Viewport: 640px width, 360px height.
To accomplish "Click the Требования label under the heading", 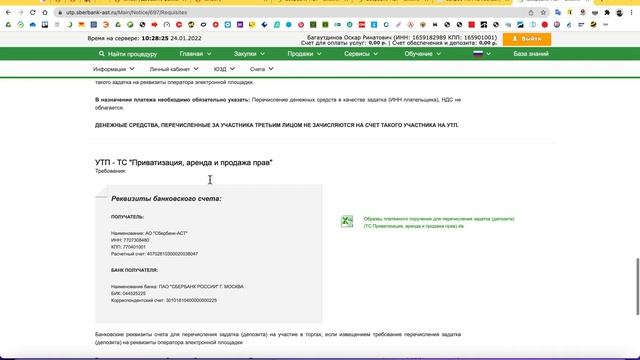I will [x=111, y=171].
